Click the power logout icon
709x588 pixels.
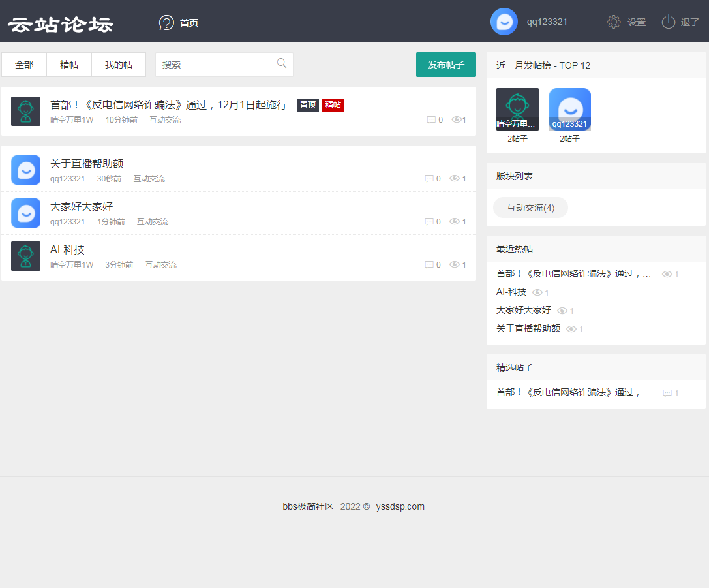pos(668,22)
